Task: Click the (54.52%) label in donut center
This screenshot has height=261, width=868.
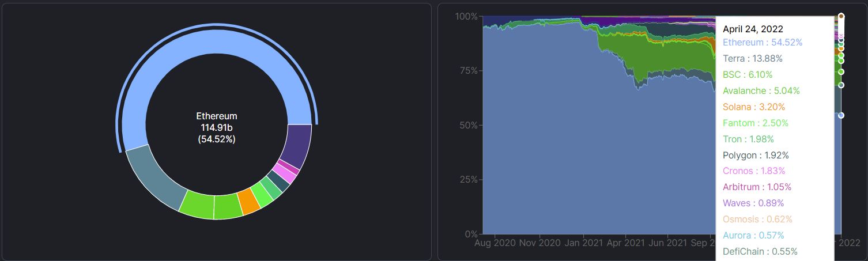Action: [216, 139]
